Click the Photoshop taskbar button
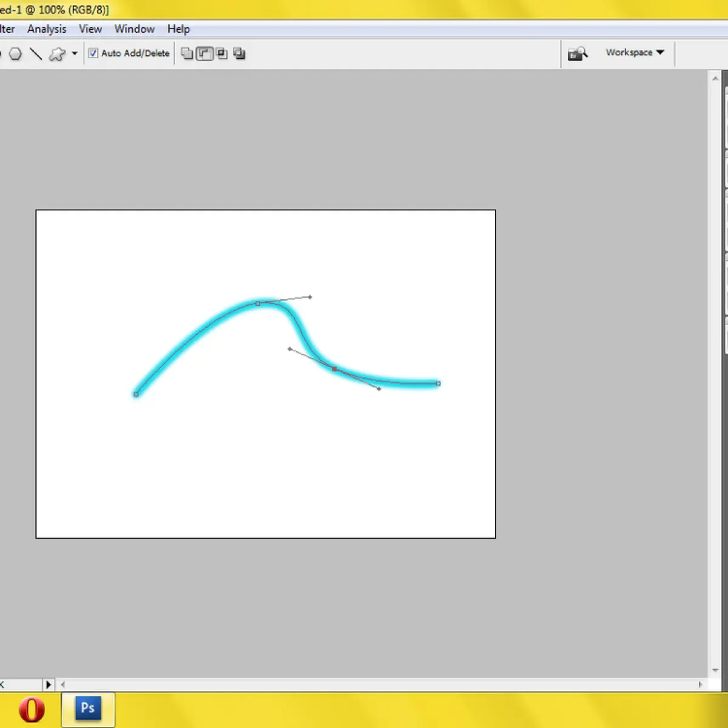The width and height of the screenshot is (728, 728). [x=88, y=709]
